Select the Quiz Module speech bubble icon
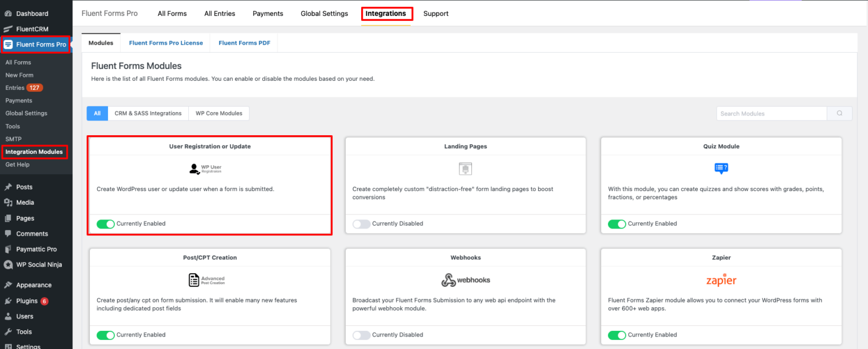The height and width of the screenshot is (349, 868). click(721, 168)
